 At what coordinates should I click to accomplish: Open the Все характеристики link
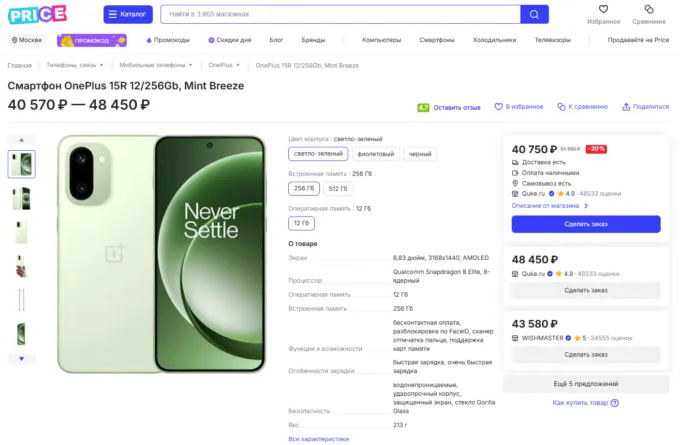click(318, 438)
